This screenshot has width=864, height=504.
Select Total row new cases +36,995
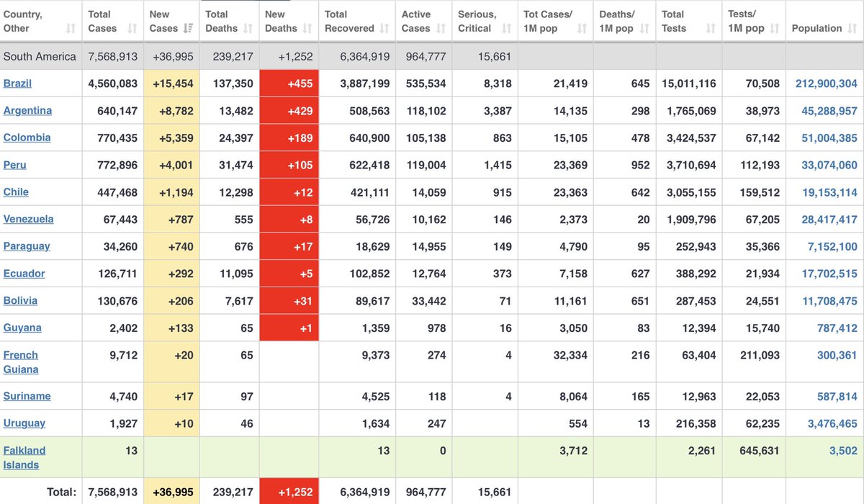click(171, 492)
